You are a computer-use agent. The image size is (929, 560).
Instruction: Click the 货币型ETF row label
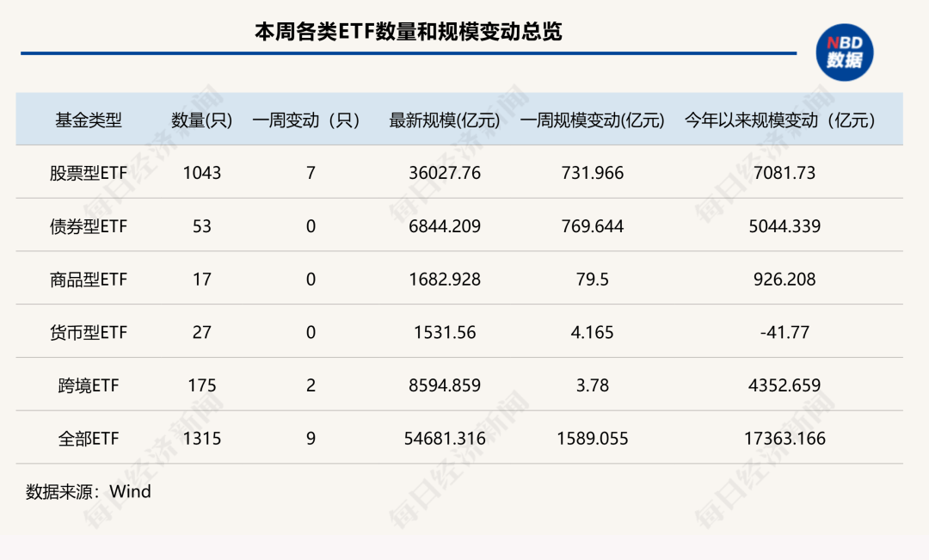(88, 332)
